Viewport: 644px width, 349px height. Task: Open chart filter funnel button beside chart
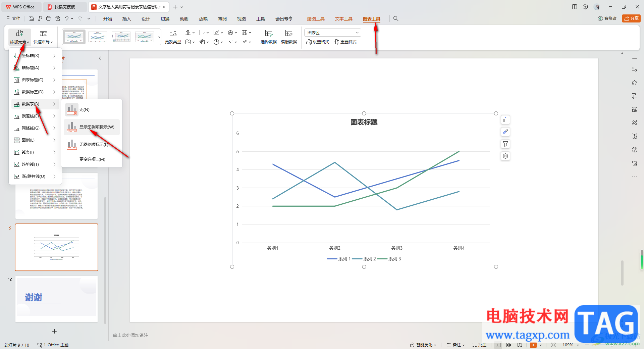point(505,144)
